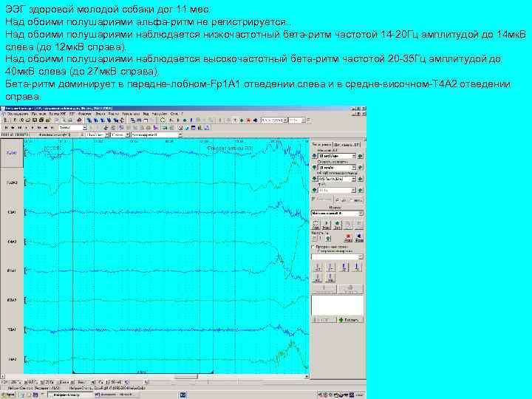Select the Fp2A2 channel label
This screenshot has width=532, height=399.
pos(12,183)
